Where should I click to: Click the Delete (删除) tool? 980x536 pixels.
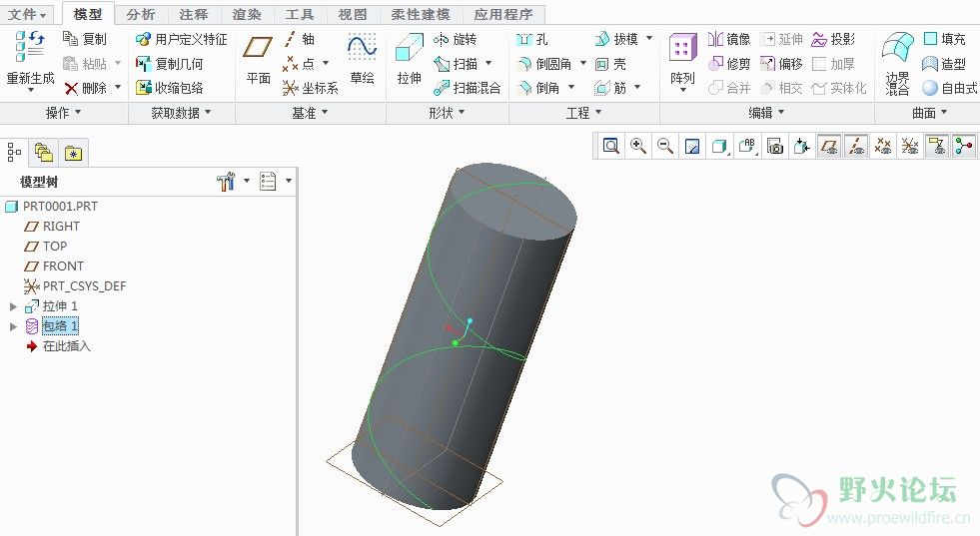point(86,88)
